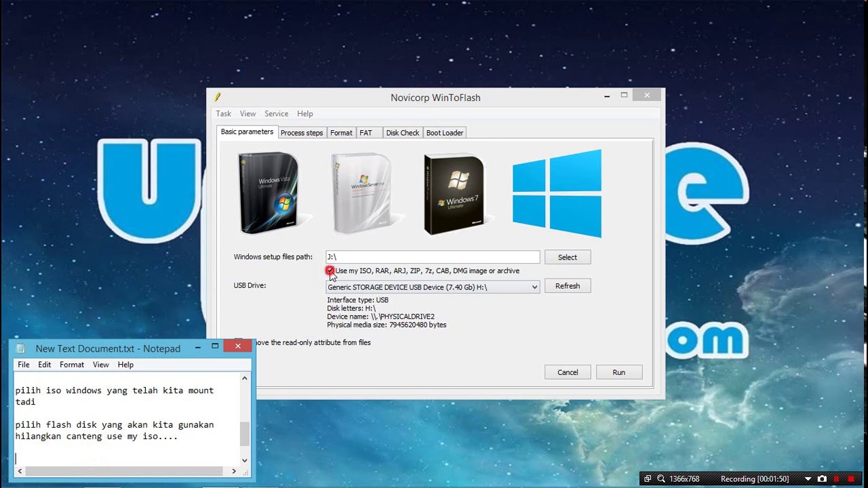The height and width of the screenshot is (488, 868).
Task: Select the Basic parameters tab
Action: click(247, 131)
